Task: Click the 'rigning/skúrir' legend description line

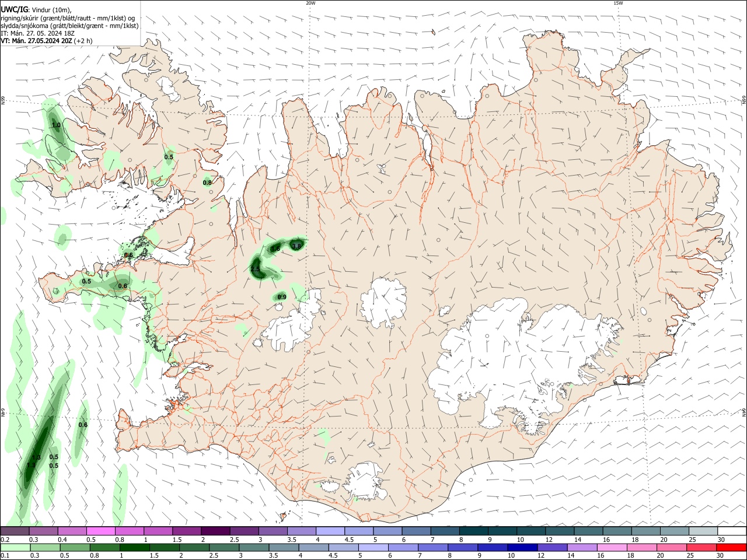Action: (x=67, y=17)
